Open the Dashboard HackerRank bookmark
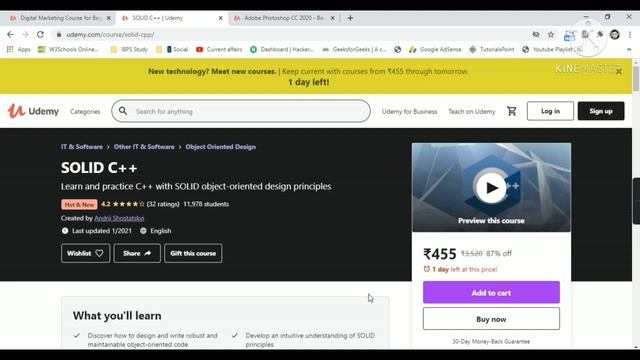Viewport: 640px width, 360px height. point(282,49)
